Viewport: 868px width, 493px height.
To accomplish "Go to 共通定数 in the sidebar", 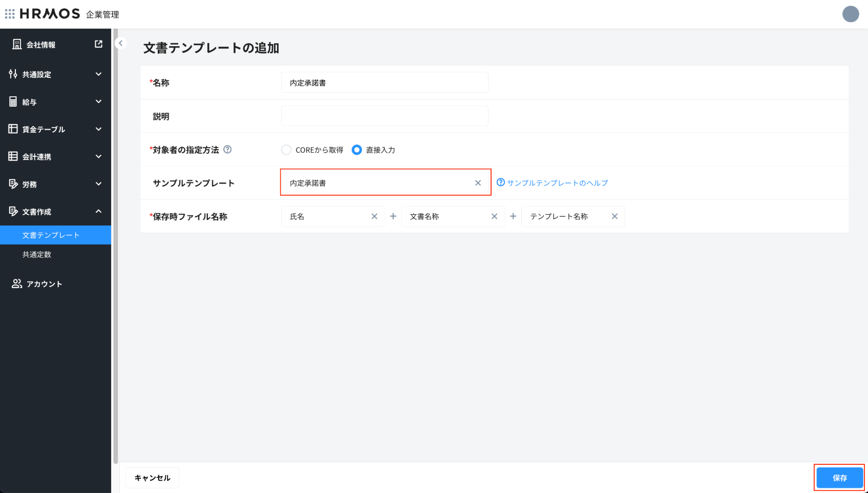I will (37, 255).
